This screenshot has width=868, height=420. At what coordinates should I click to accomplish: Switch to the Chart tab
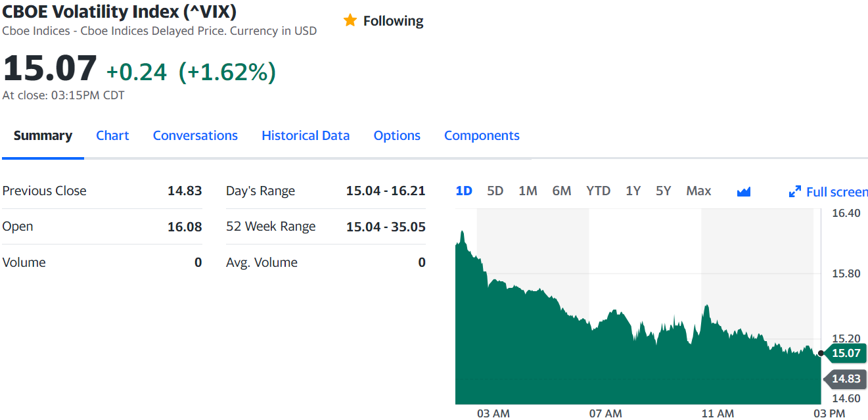coord(112,135)
